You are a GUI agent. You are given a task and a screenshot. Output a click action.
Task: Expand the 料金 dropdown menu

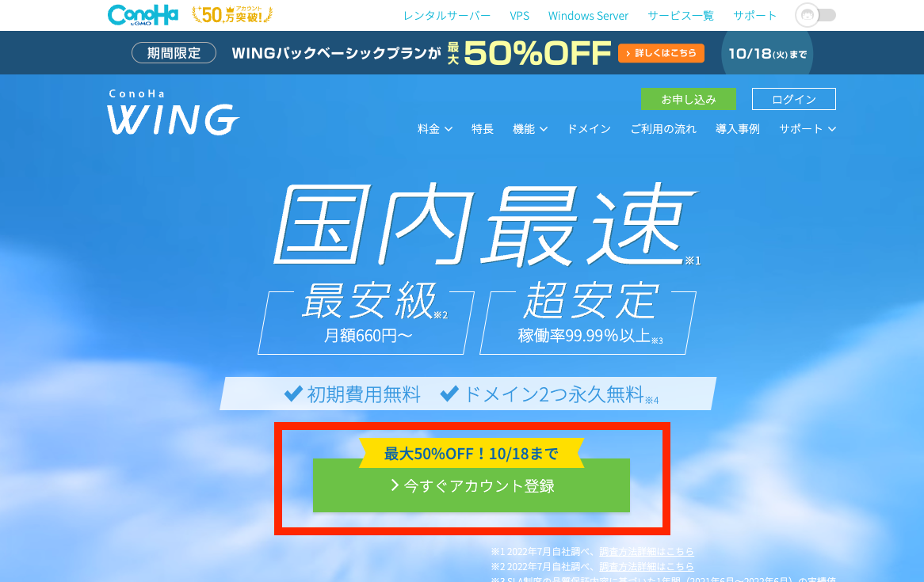[435, 129]
